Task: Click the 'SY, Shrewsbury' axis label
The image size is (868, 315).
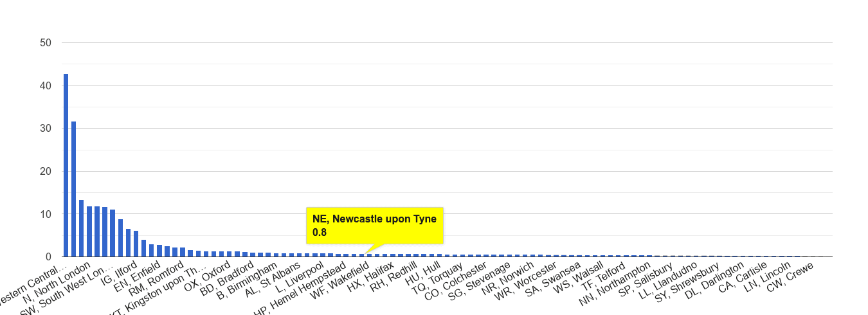Action: pyautogui.click(x=689, y=281)
